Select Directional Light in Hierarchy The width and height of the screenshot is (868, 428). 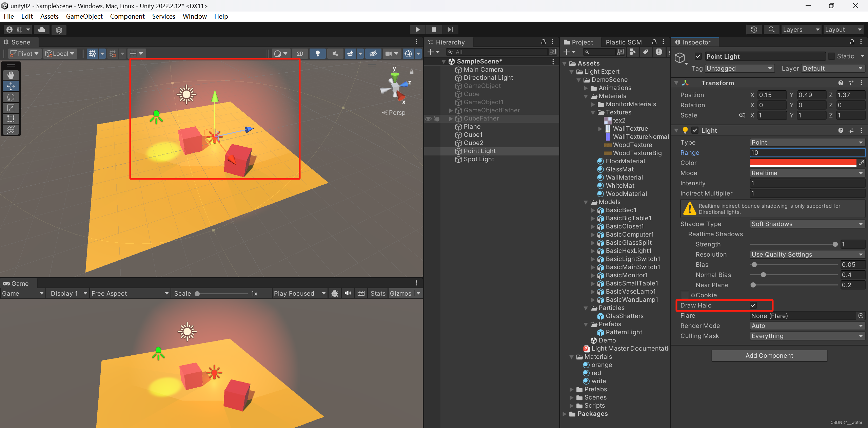click(x=488, y=78)
